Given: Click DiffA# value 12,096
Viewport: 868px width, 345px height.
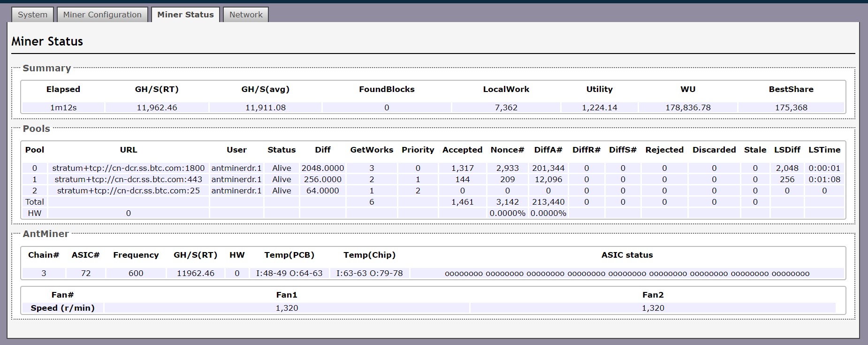Looking at the screenshot, I should point(548,179).
